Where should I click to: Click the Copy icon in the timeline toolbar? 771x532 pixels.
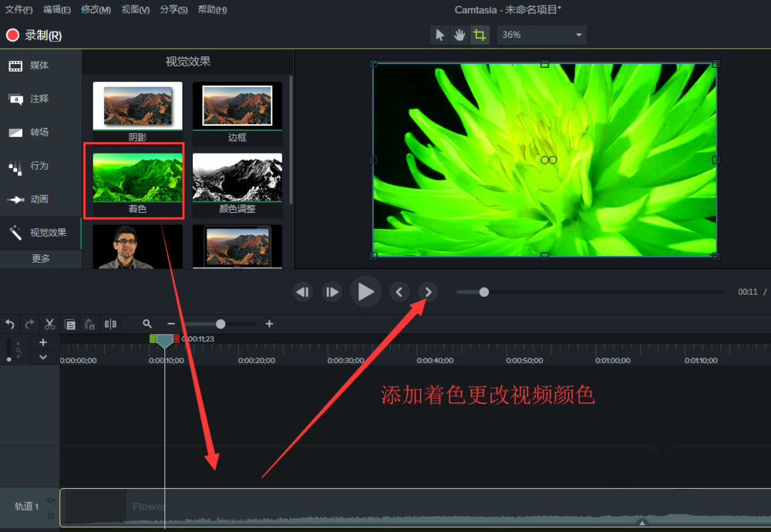coord(70,324)
